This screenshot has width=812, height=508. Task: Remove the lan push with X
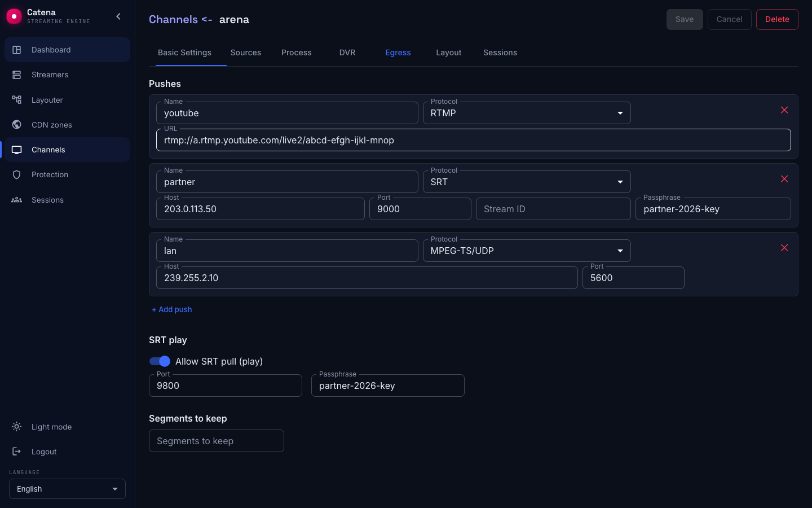click(x=784, y=248)
